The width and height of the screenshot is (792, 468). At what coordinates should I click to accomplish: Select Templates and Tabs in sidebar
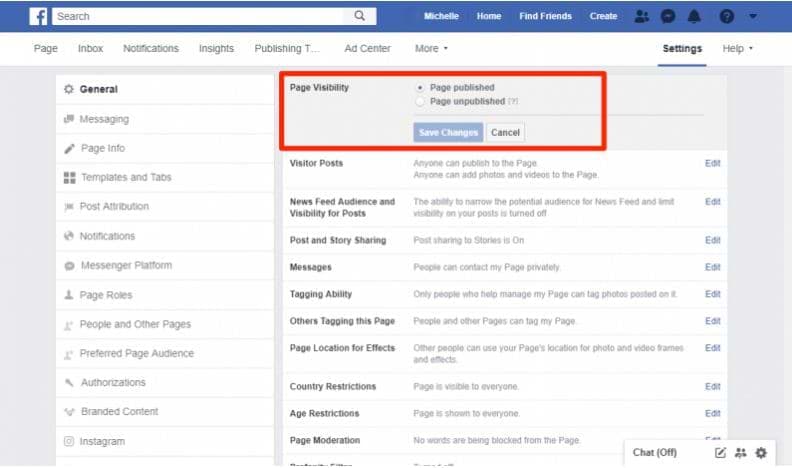pos(165,178)
